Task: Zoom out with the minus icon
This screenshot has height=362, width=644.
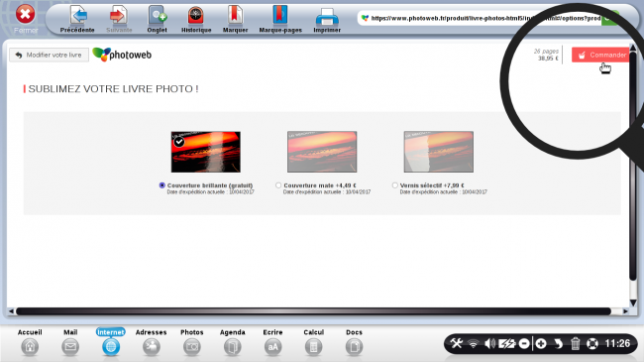Action: click(x=524, y=343)
